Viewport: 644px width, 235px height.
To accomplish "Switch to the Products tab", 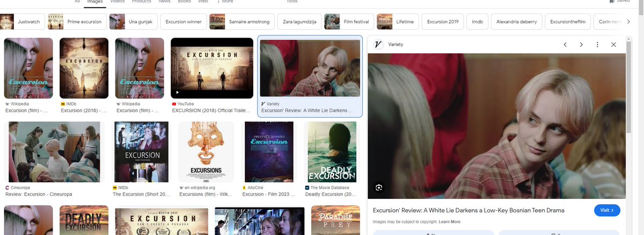I will coord(141,2).
